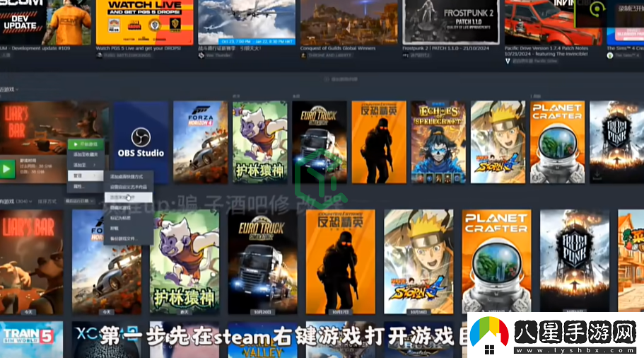Select 反恐精英 in recent games row
This screenshot has height=358, width=644.
[379, 142]
